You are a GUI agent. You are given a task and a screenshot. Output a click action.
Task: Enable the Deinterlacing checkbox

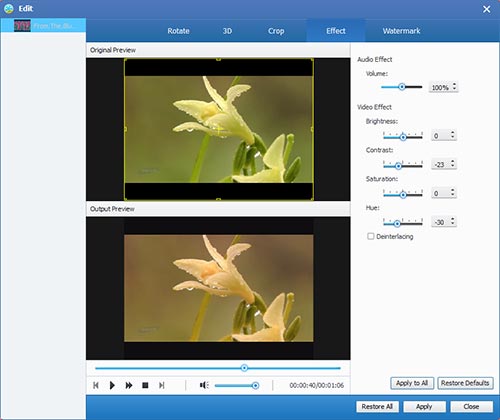pos(370,236)
